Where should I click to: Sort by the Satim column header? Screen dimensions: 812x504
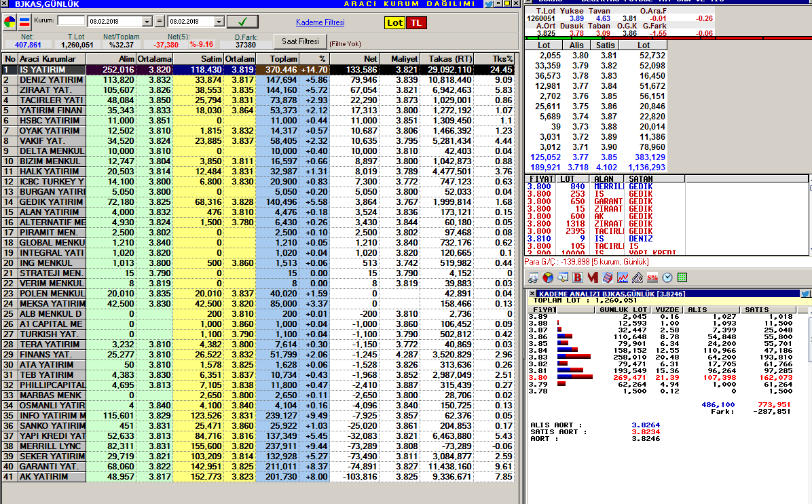tap(198, 59)
